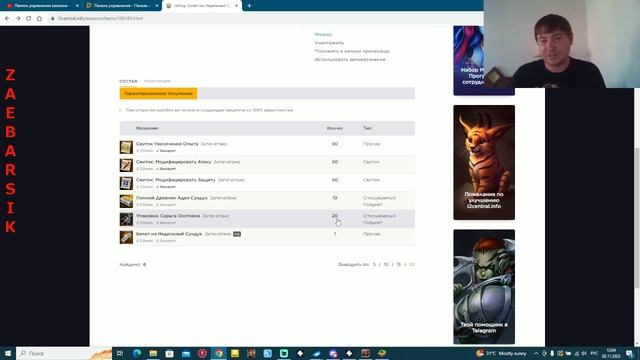Open File Explorer from the taskbar
640x360 pixels.
[153, 353]
